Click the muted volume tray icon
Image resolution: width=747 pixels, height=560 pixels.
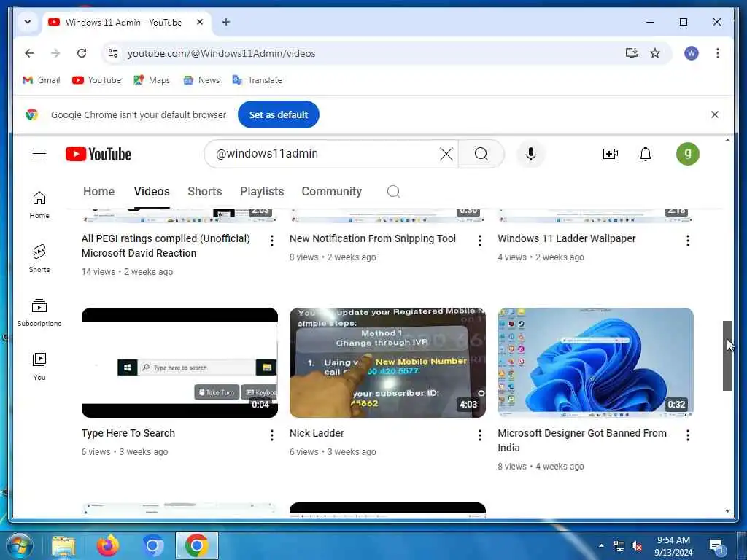pyautogui.click(x=636, y=545)
